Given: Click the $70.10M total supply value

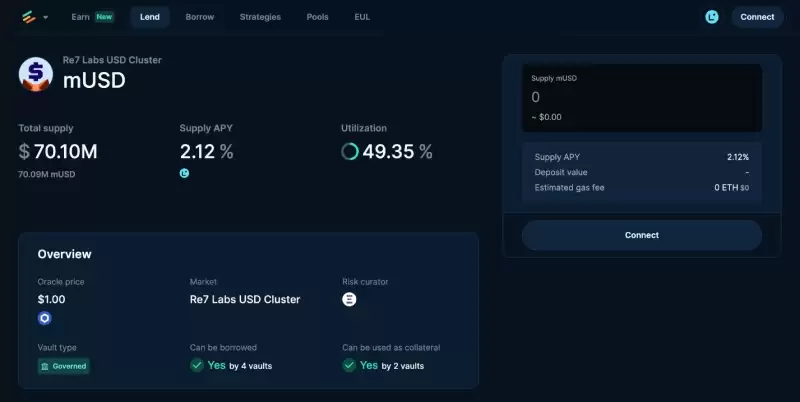Looking at the screenshot, I should tap(58, 152).
